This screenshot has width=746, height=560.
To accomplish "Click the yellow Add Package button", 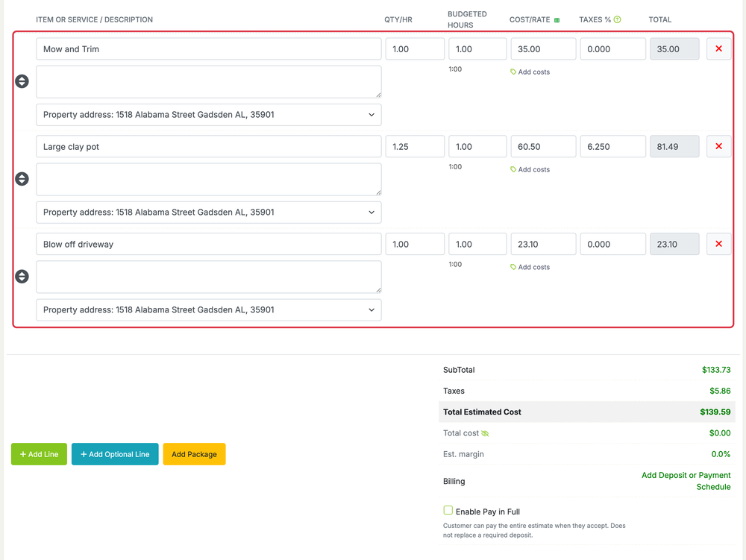I will pyautogui.click(x=194, y=454).
